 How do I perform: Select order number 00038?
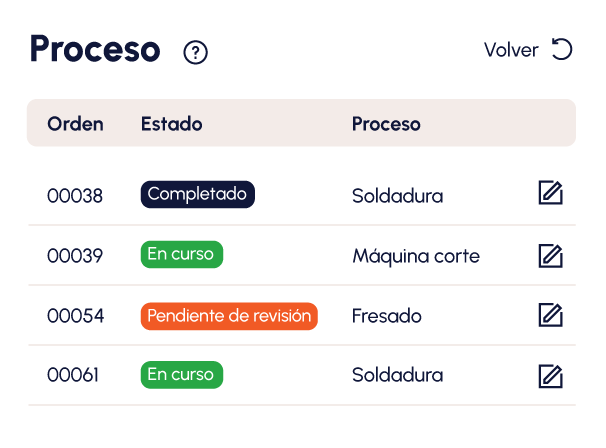click(x=75, y=196)
